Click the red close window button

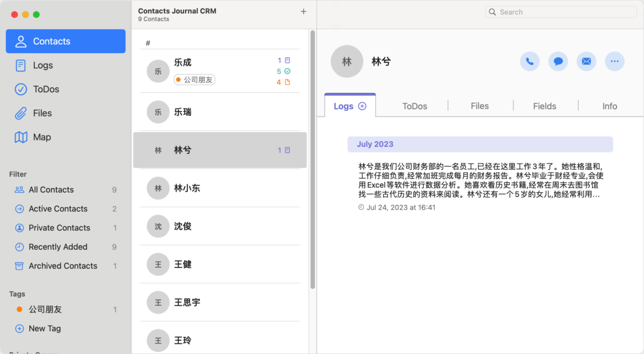14,14
